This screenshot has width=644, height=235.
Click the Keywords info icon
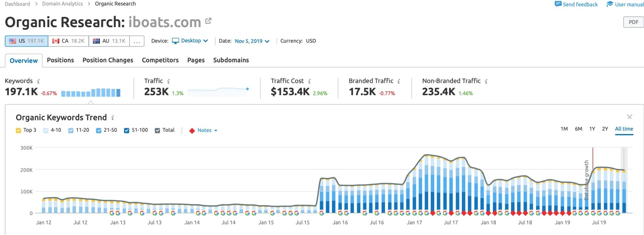[x=38, y=81]
